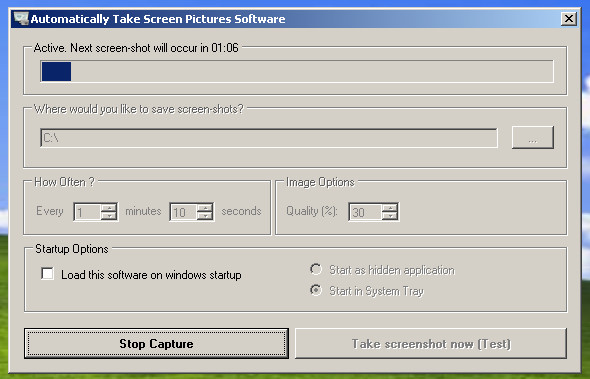Click the Quality percent value field
590x379 pixels.
(365, 212)
